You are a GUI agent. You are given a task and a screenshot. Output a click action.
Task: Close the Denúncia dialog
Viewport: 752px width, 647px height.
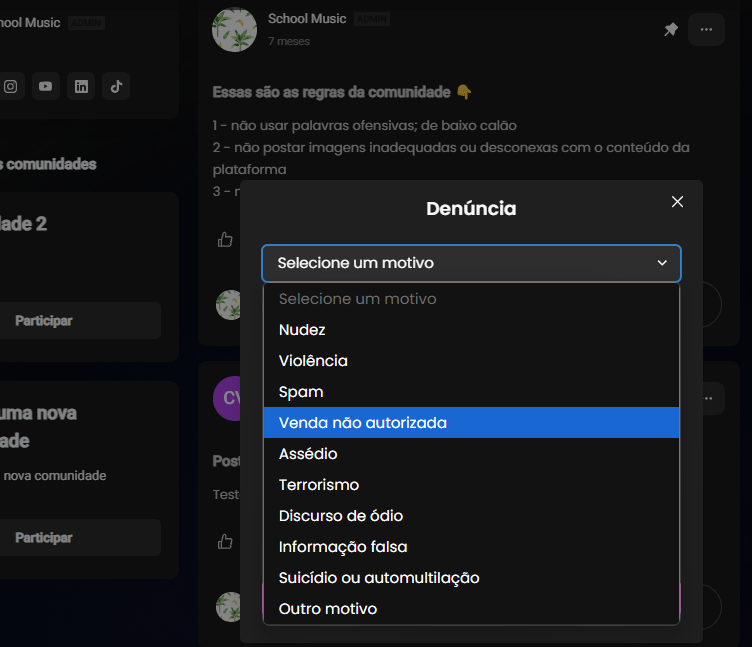click(677, 202)
